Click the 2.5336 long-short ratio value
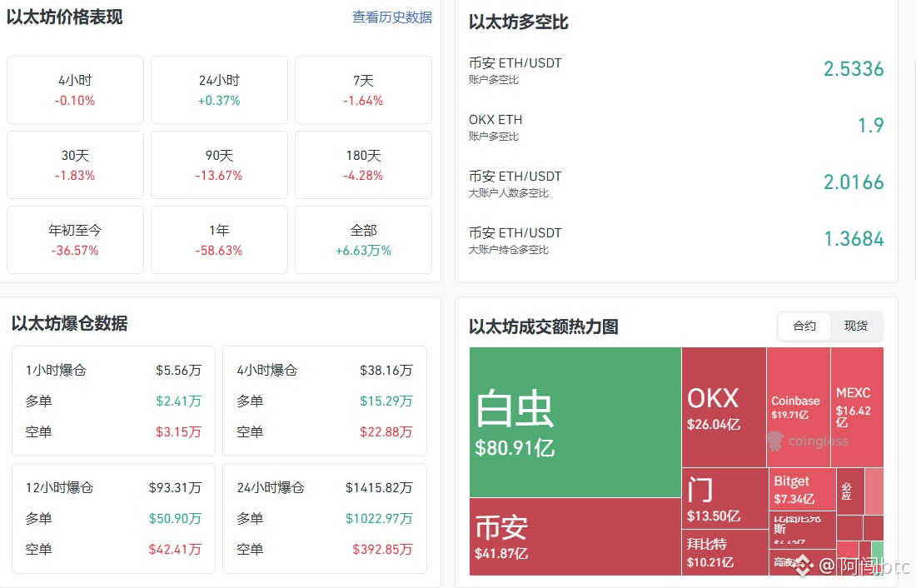The height and width of the screenshot is (588, 916). point(854,69)
